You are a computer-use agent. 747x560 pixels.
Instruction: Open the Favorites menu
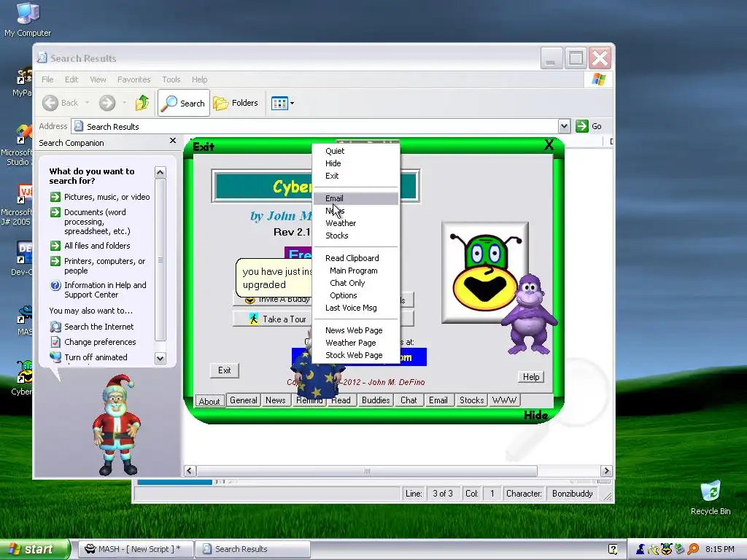pyautogui.click(x=134, y=79)
